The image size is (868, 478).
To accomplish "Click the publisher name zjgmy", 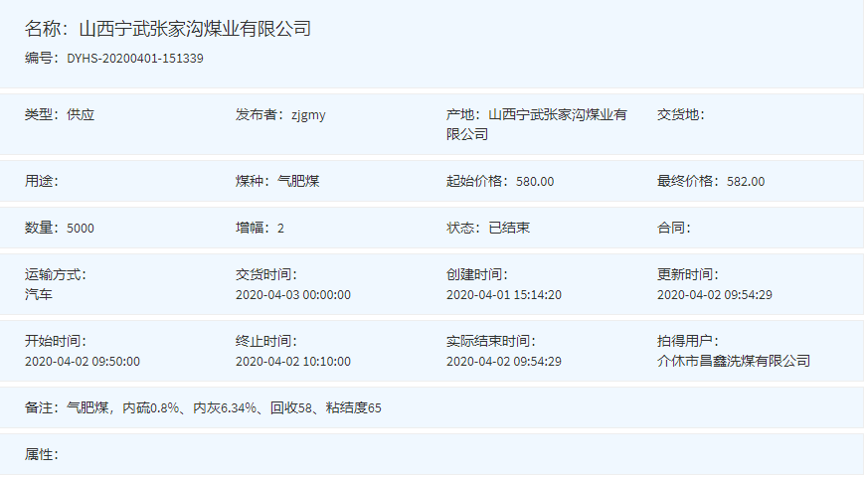I will [308, 115].
